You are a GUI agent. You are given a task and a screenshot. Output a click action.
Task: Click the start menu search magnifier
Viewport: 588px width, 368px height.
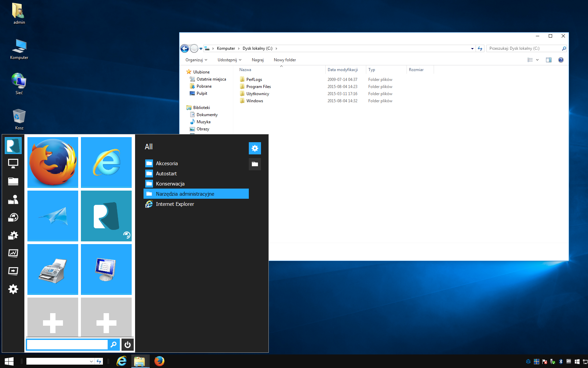[114, 345]
